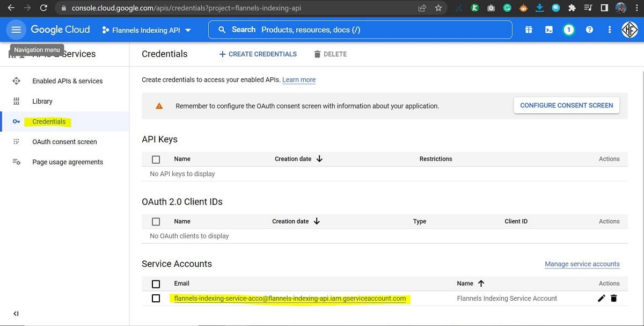Viewport: 644px width, 326px height.
Task: Go back with browser back arrow
Action: 11,8
